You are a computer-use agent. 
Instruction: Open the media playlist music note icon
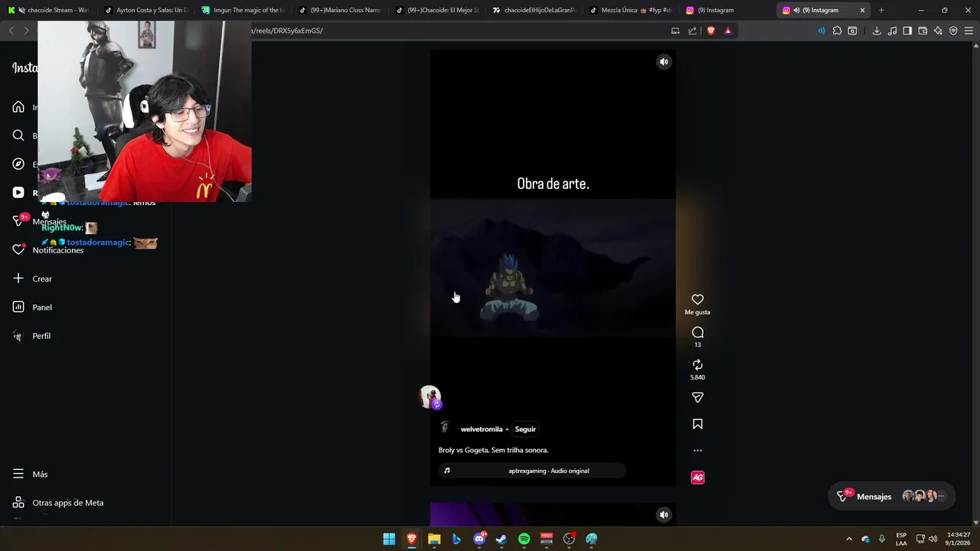892,31
